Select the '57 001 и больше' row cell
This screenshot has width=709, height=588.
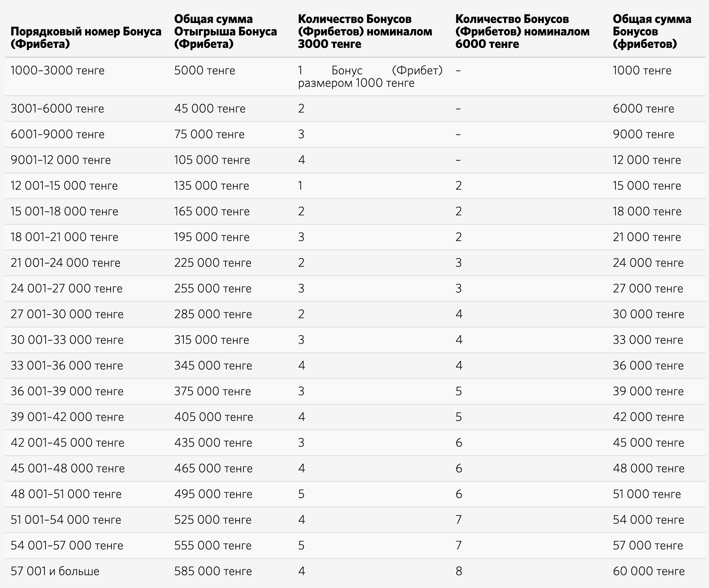click(55, 571)
